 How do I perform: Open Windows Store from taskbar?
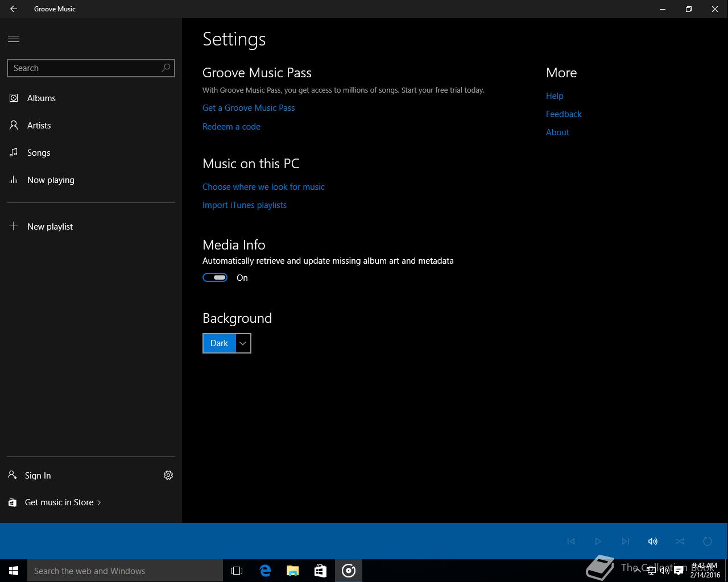(x=321, y=571)
